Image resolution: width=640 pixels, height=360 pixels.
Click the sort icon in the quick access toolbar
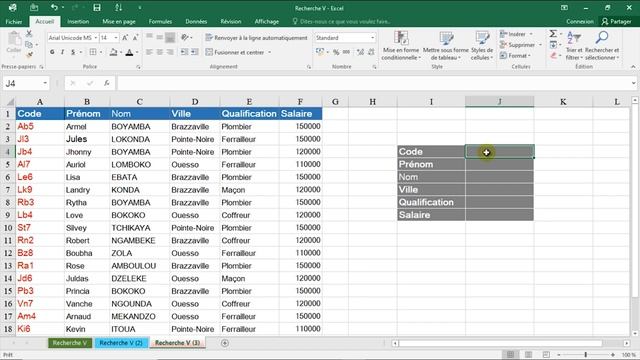click(118, 7)
